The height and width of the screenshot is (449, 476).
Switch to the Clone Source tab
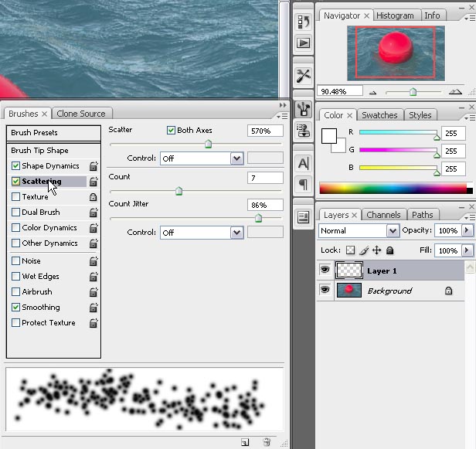point(81,114)
